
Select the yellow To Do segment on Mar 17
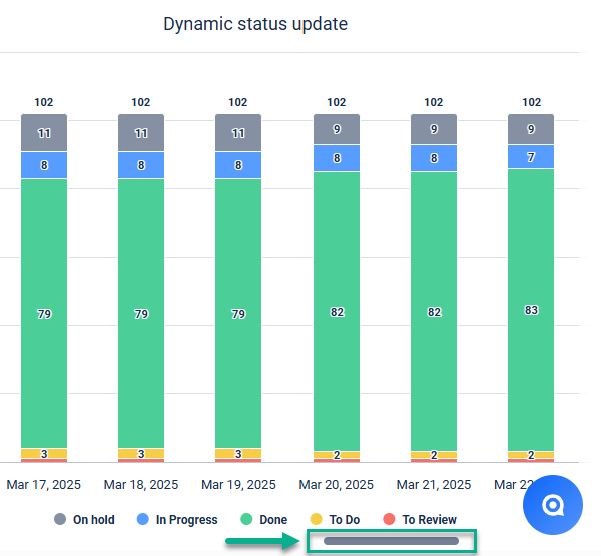44,453
